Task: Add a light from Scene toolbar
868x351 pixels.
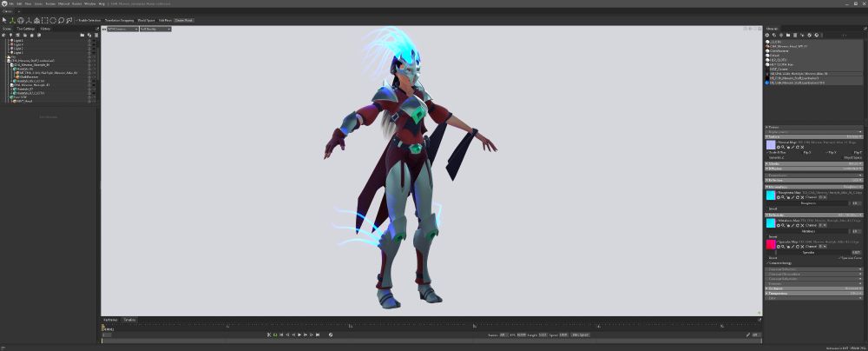Action: (x=10, y=35)
